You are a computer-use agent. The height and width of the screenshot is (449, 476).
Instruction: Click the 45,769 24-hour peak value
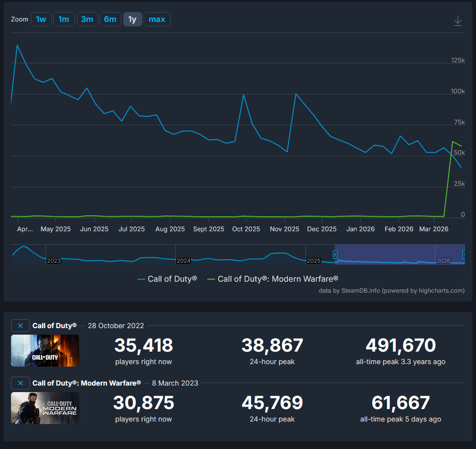(272, 403)
